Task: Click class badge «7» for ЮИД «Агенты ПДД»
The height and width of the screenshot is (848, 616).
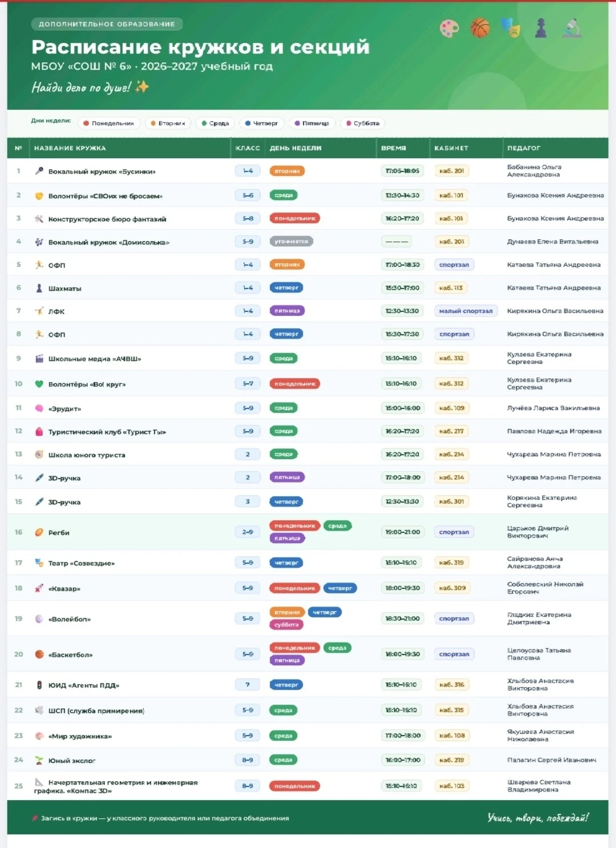Action: pyautogui.click(x=248, y=685)
